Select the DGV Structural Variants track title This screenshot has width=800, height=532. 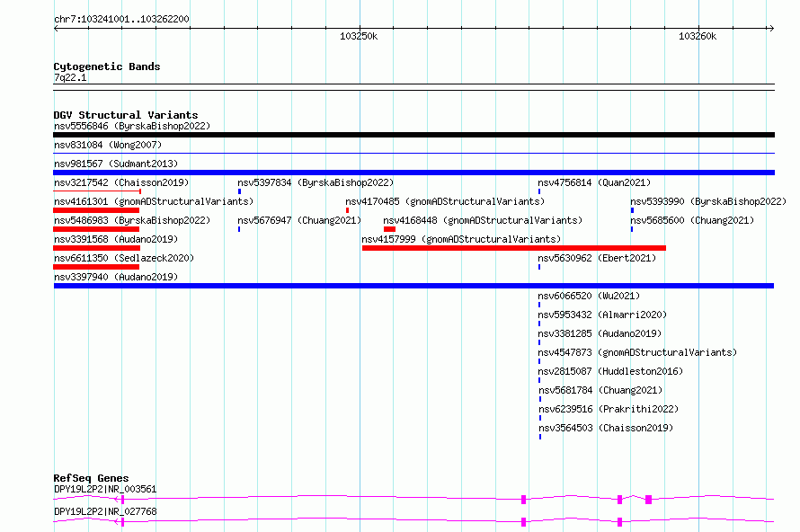coord(126,115)
